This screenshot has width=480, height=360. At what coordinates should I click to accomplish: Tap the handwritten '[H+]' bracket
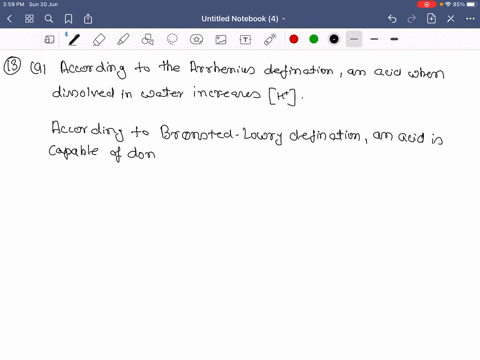(282, 97)
